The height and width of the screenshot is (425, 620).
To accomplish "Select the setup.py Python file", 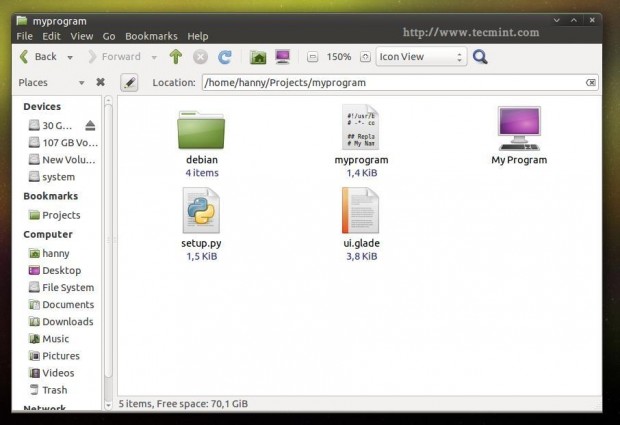I will (x=201, y=224).
